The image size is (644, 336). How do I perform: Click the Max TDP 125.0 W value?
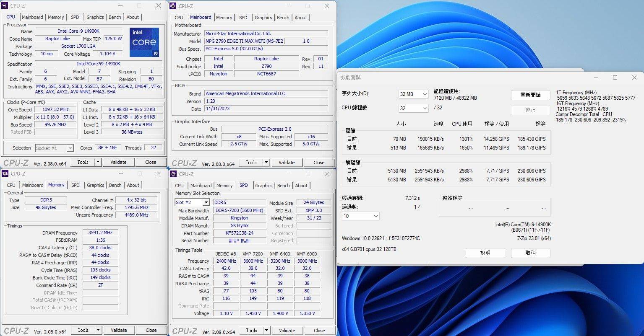tap(113, 39)
